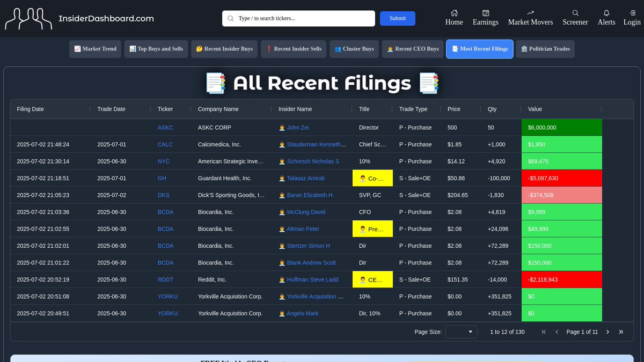The image size is (644, 362).
Task: Open insider Blank Andrew Scott link
Action: pos(311,263)
